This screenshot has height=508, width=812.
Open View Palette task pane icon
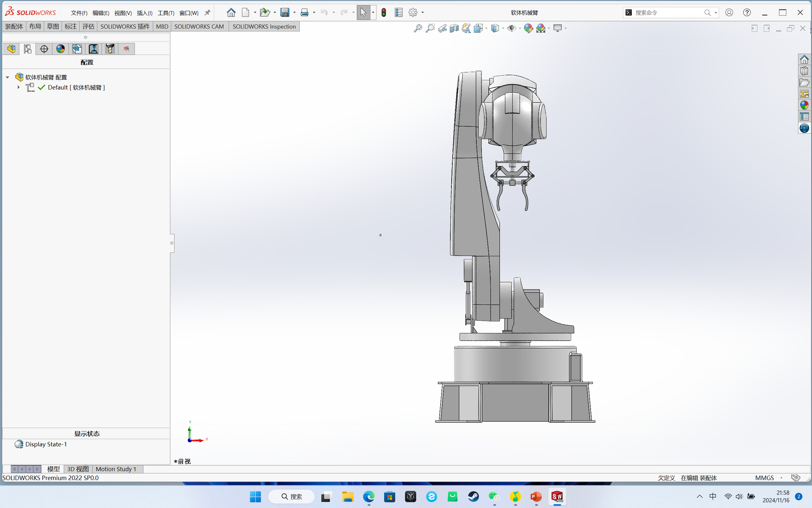(804, 94)
